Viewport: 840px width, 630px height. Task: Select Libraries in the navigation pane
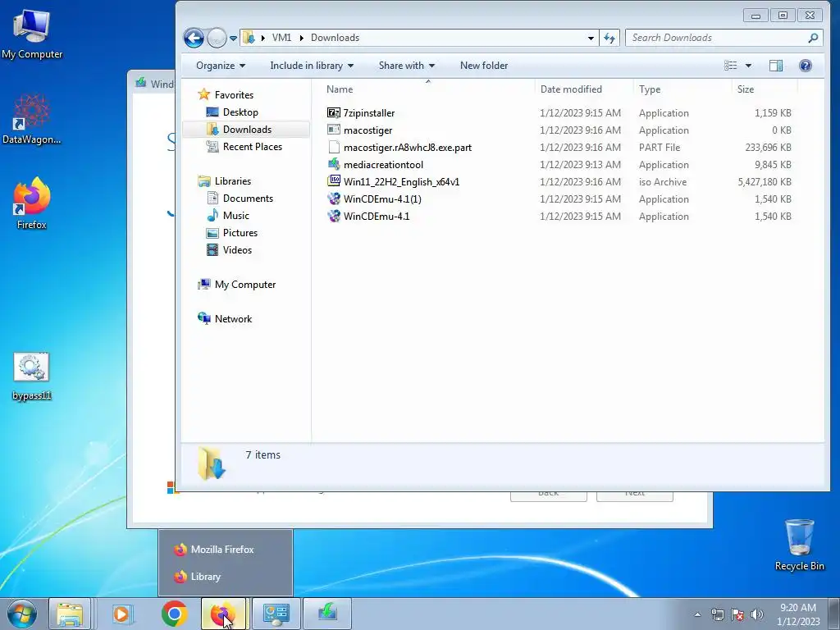(x=232, y=181)
